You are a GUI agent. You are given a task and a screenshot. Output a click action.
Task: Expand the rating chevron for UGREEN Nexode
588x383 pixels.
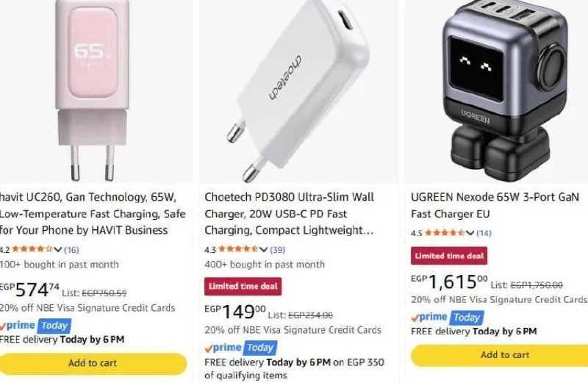(x=470, y=233)
